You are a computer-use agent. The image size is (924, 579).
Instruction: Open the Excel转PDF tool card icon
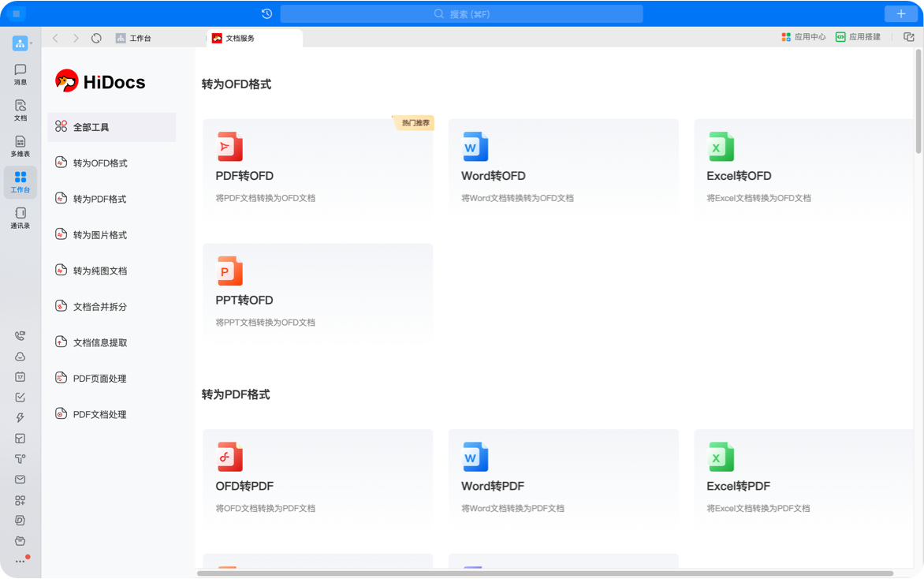point(721,457)
